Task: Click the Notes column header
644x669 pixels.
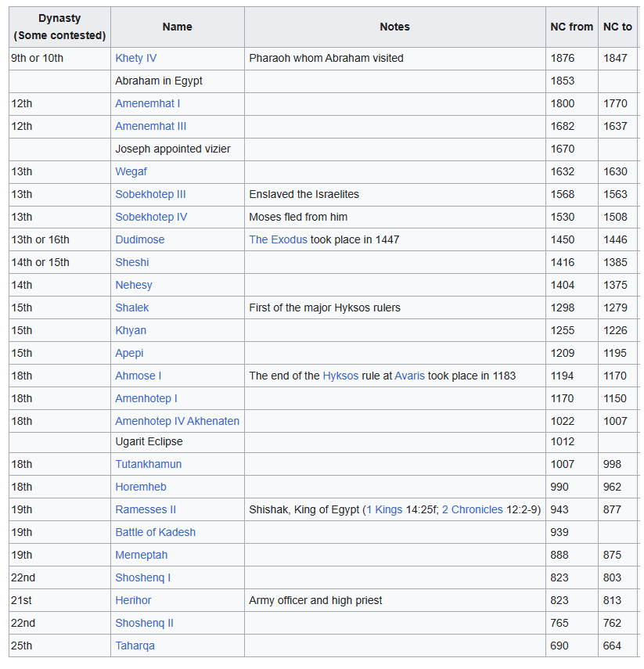Action: click(394, 27)
